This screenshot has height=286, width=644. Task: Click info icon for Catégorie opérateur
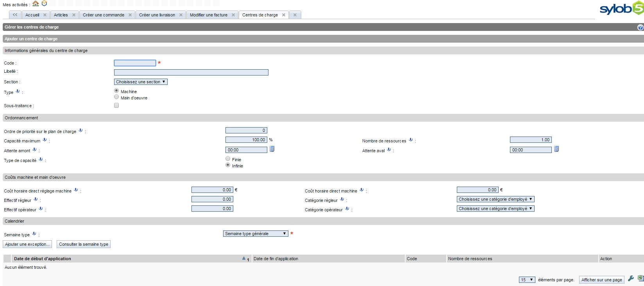[347, 209]
